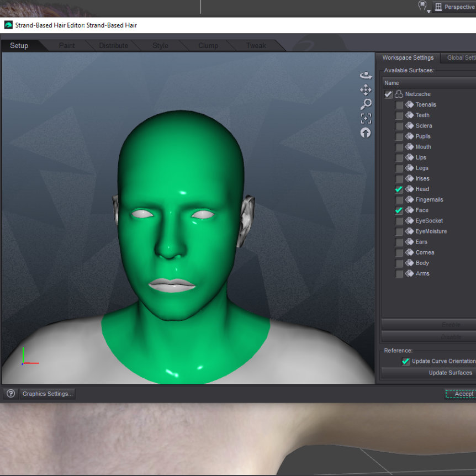Uncheck the Head surface checkbox
This screenshot has height=476, width=476.
pyautogui.click(x=399, y=189)
